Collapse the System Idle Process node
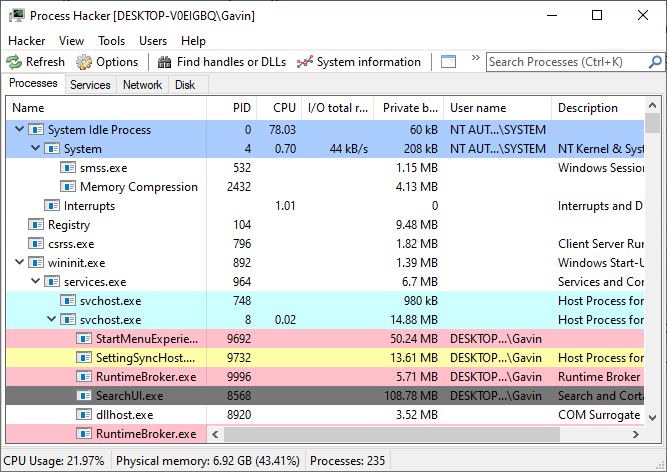The height and width of the screenshot is (472, 667). (19, 129)
